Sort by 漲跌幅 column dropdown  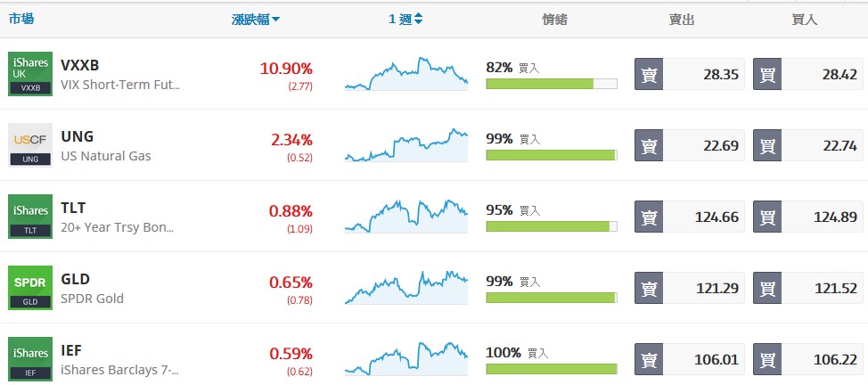pos(256,20)
